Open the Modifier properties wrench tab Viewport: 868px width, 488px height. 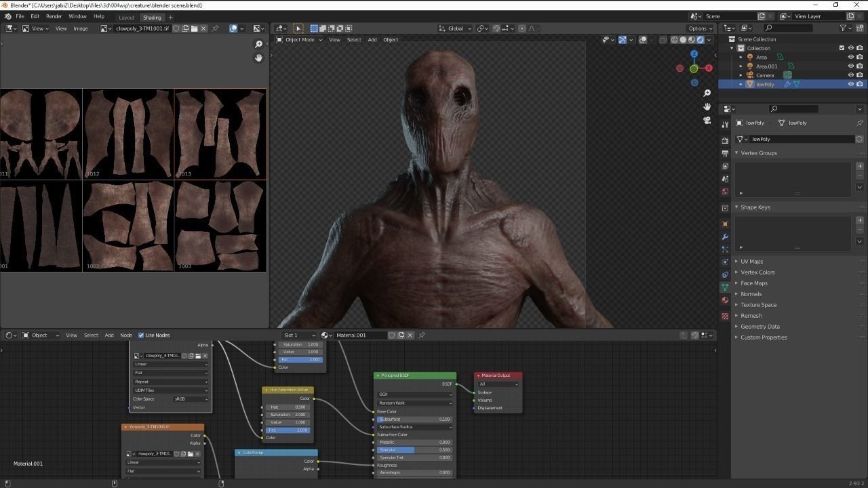click(x=725, y=237)
